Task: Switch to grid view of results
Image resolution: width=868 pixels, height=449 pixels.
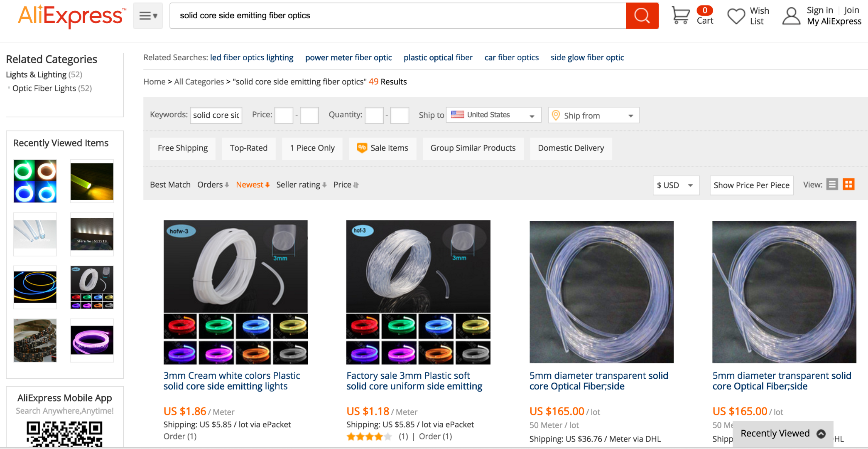Action: point(849,184)
